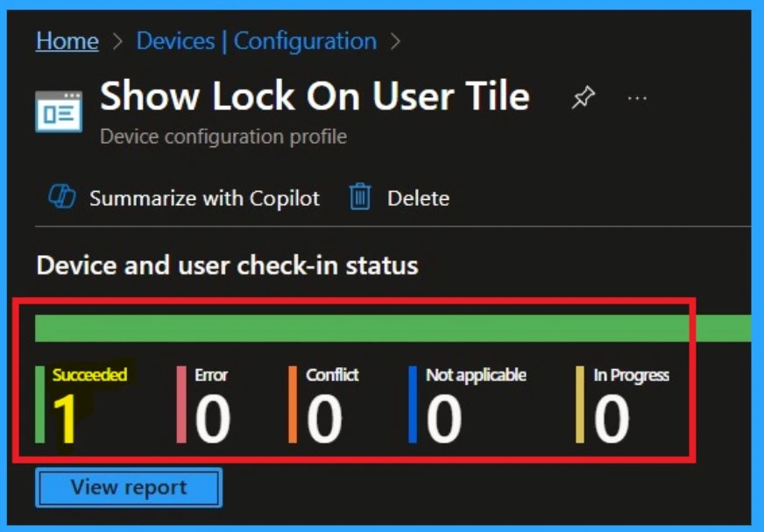Click the trash can delete icon
This screenshot has width=764, height=532.
coord(360,196)
